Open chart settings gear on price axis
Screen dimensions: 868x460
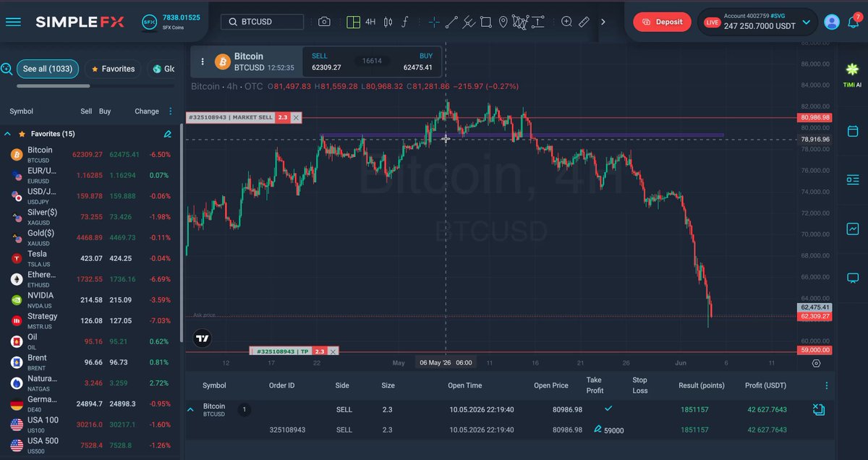pos(816,363)
